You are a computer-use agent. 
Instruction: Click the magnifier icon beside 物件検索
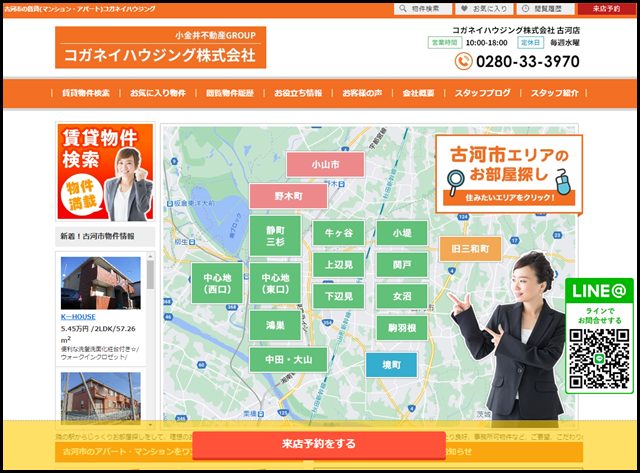coord(403,9)
